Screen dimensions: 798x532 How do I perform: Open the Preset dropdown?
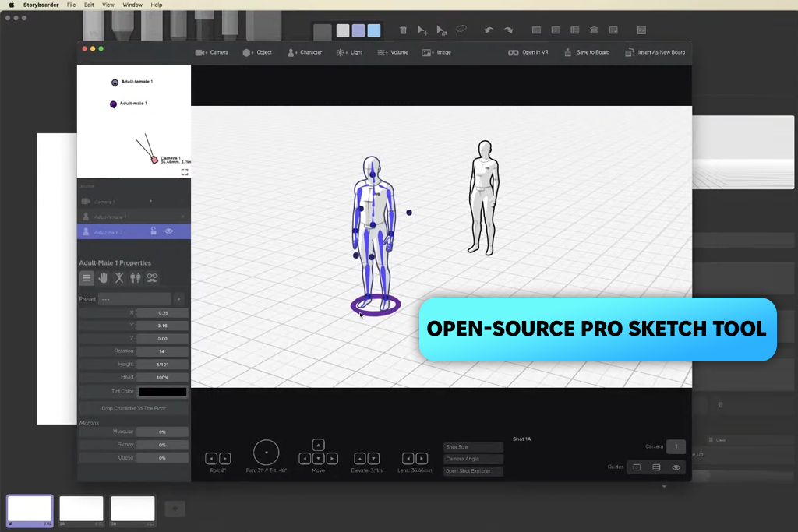(135, 299)
